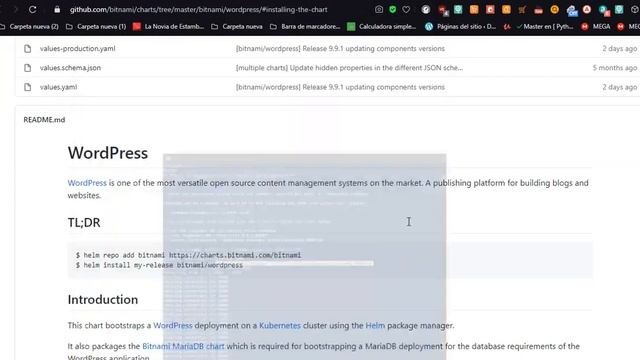The width and height of the screenshot is (640, 360).
Task: Open Carpeta nueva bookmark folder
Action: 237,27
